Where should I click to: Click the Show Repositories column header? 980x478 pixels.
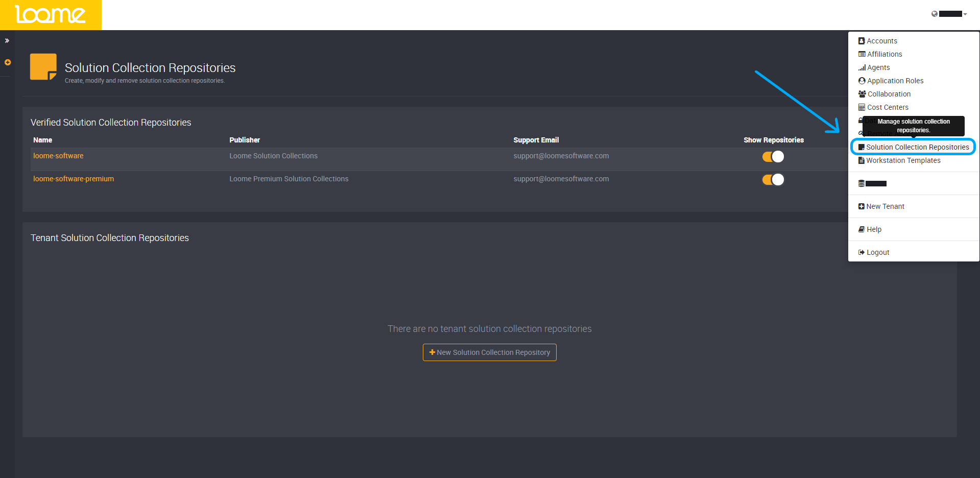pyautogui.click(x=773, y=140)
